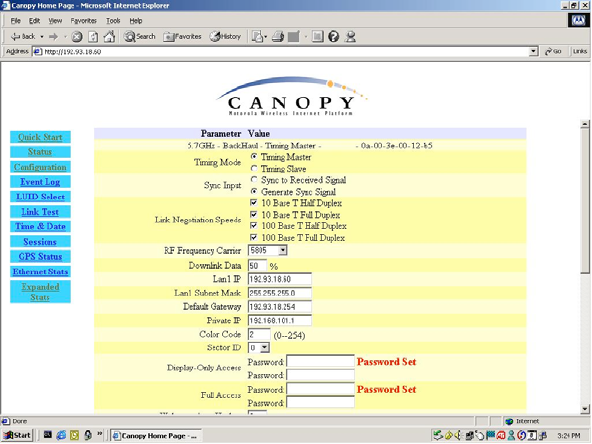This screenshot has width=592, height=444.
Task: Click the Edit toolbar icon next to Print
Action: click(293, 37)
